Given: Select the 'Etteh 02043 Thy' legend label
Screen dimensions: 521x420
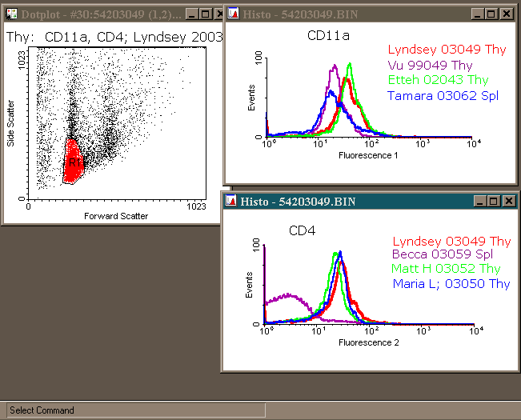Looking at the screenshot, I should click(438, 80).
